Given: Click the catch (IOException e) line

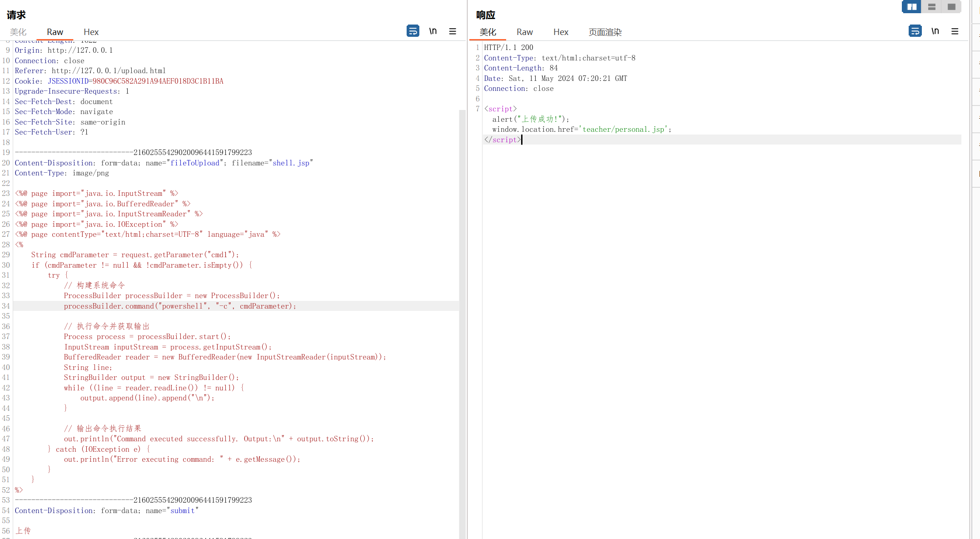Looking at the screenshot, I should tap(99, 449).
